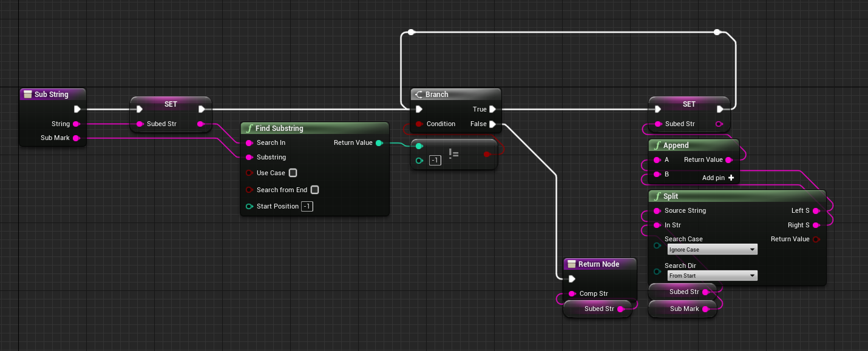Click the -1 value on the not-equal node
The width and height of the screenshot is (868, 351).
(435, 160)
